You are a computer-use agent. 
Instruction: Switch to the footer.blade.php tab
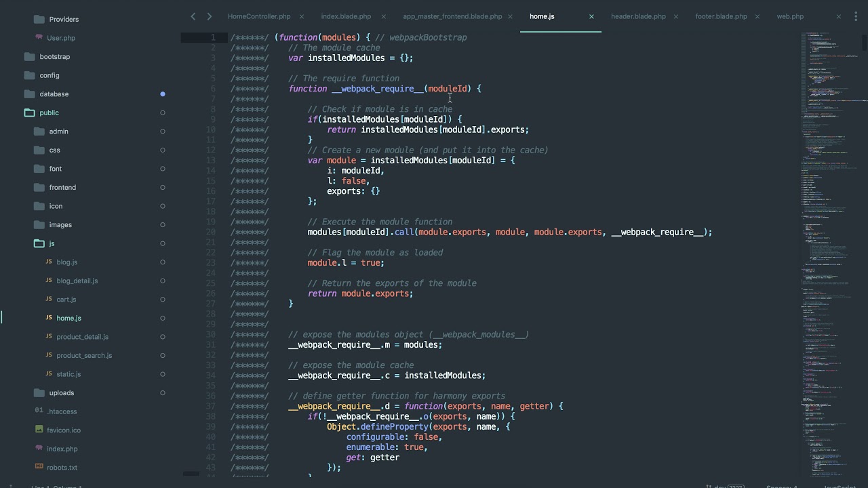(x=721, y=16)
